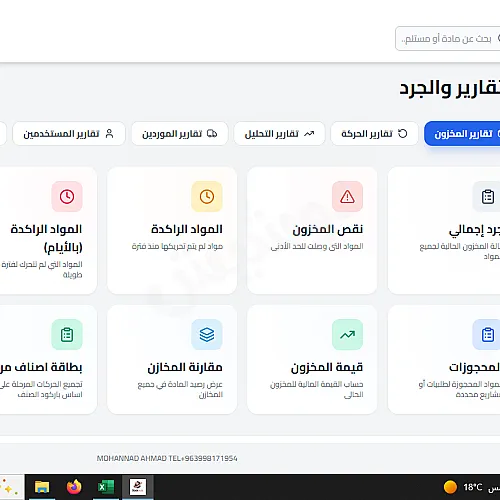Click the blue clipboard icon for المحجوزات
The image size is (500, 500).
(486, 335)
